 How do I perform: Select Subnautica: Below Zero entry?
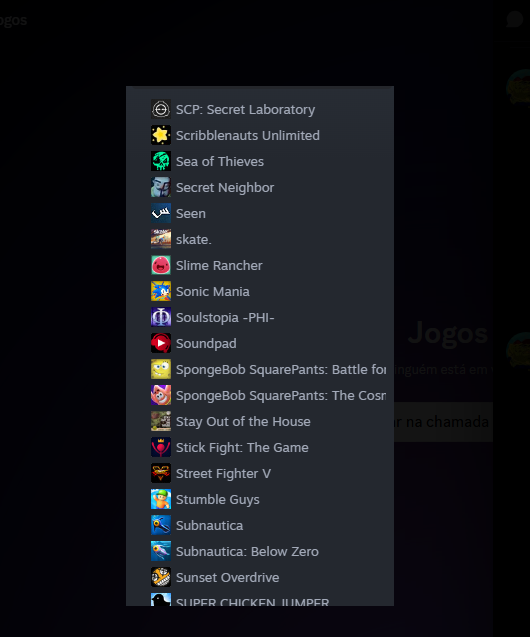coord(260,551)
